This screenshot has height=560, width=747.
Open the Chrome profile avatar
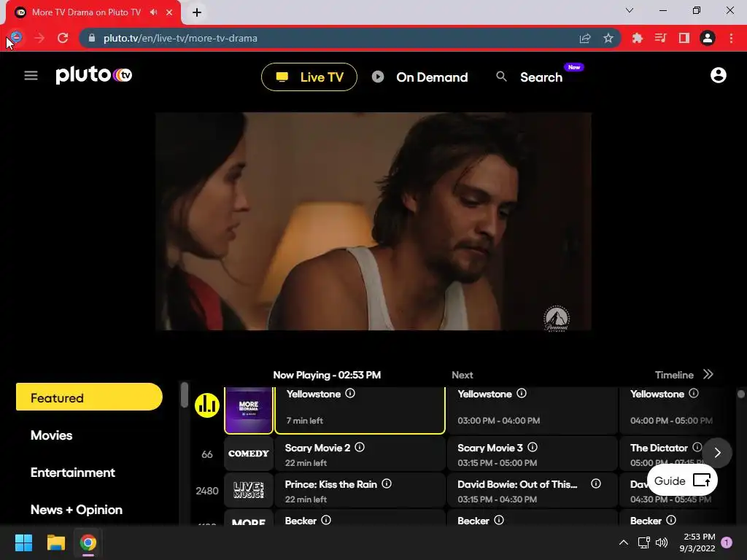pyautogui.click(x=708, y=38)
